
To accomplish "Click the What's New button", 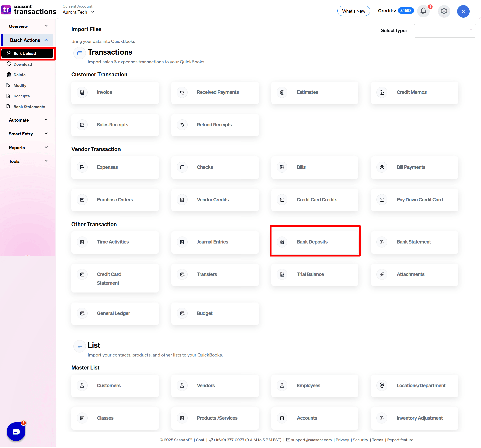I will coord(353,11).
